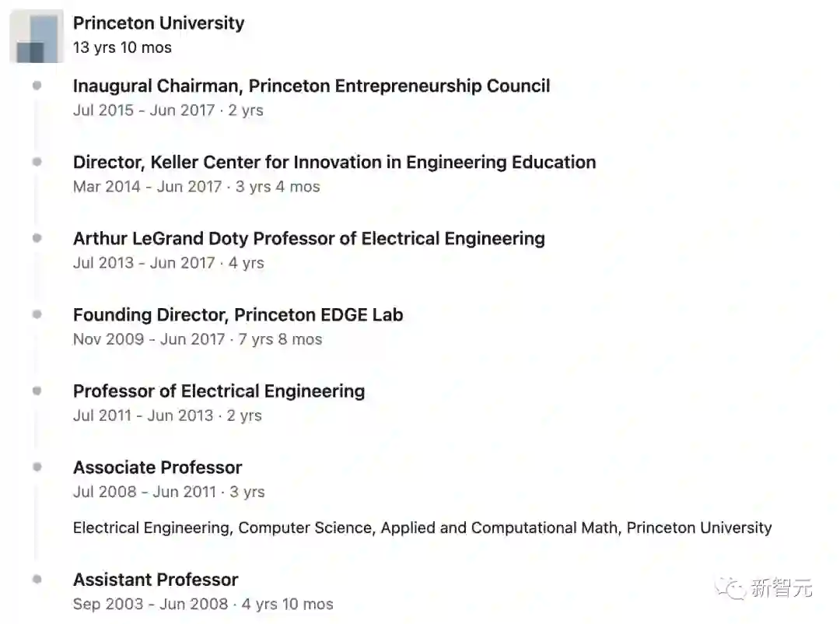Click the Arthur LeGrand Doty Professor title
840x624 pixels.
pyautogui.click(x=309, y=238)
